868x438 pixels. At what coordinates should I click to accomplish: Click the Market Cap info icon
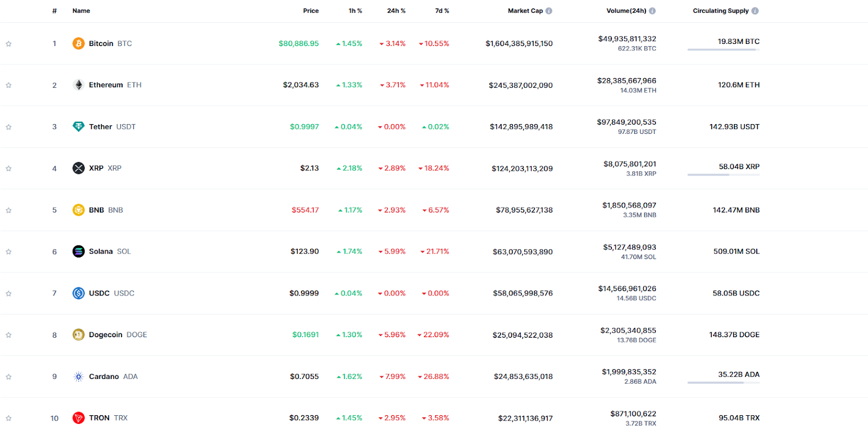(549, 11)
